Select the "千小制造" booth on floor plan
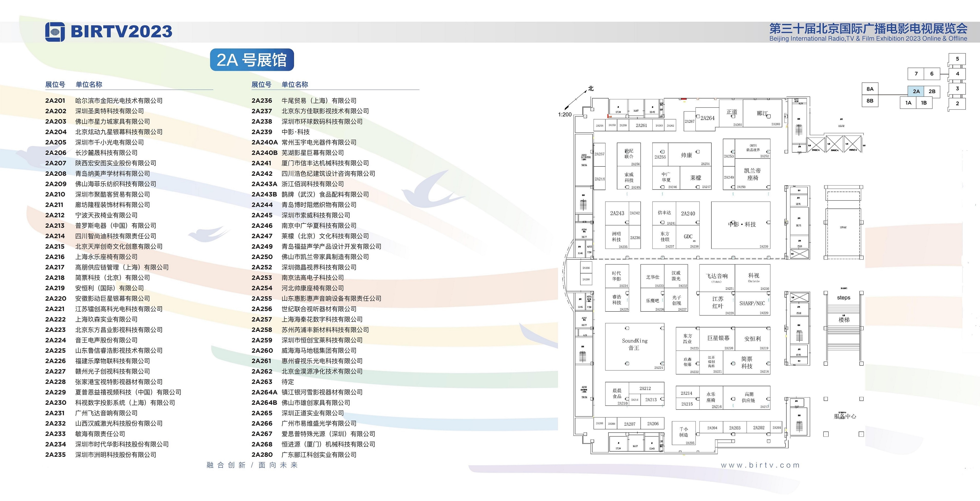980x501 pixels. tap(684, 433)
